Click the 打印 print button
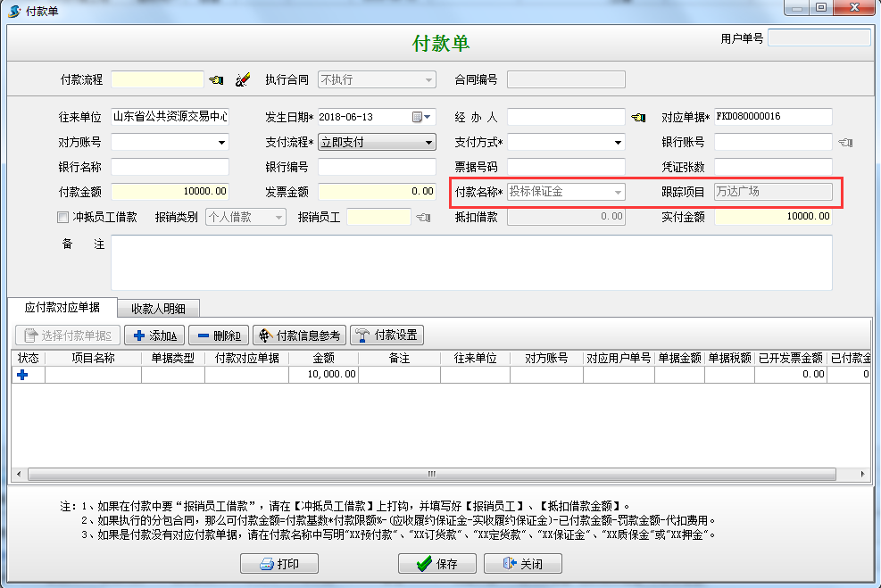881x588 pixels. coord(278,564)
